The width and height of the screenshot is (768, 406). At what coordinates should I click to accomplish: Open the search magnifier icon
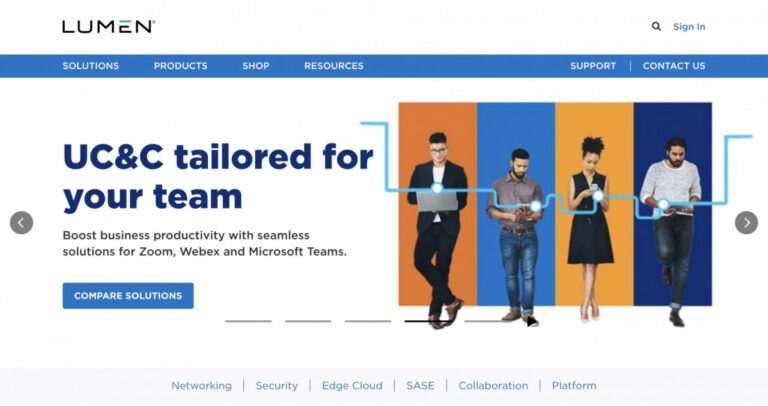(656, 26)
